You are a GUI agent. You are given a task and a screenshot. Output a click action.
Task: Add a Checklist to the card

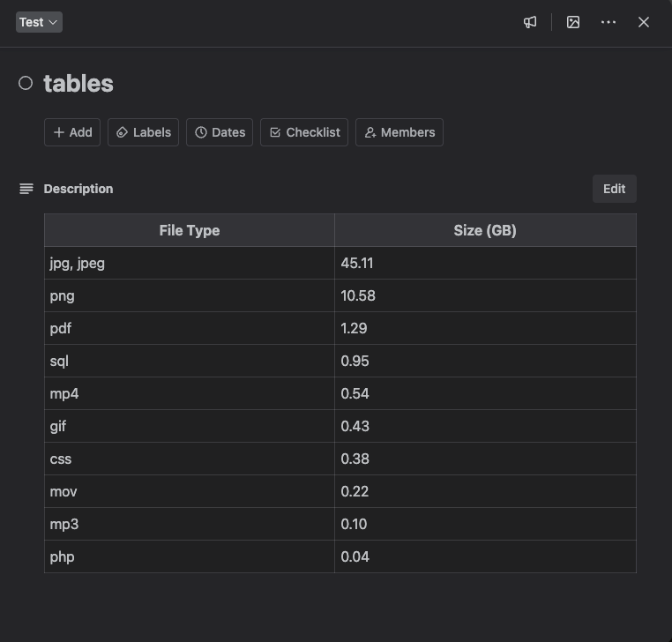[304, 132]
